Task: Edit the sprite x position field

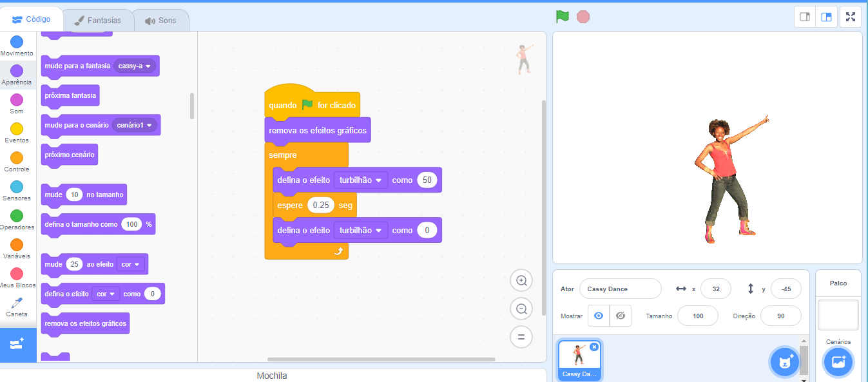Action: point(715,289)
